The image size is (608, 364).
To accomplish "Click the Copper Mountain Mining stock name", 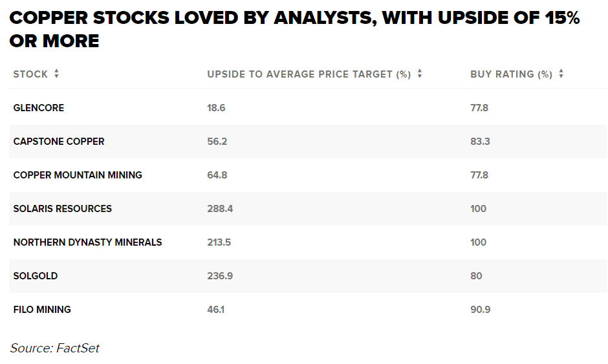I will [x=78, y=175].
